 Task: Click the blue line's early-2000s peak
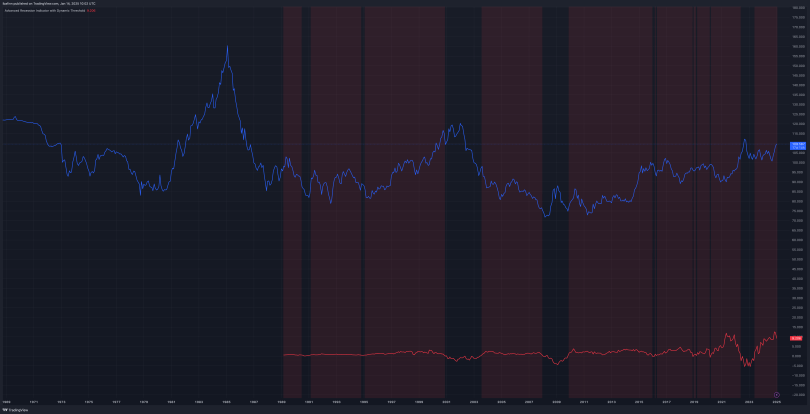459,125
